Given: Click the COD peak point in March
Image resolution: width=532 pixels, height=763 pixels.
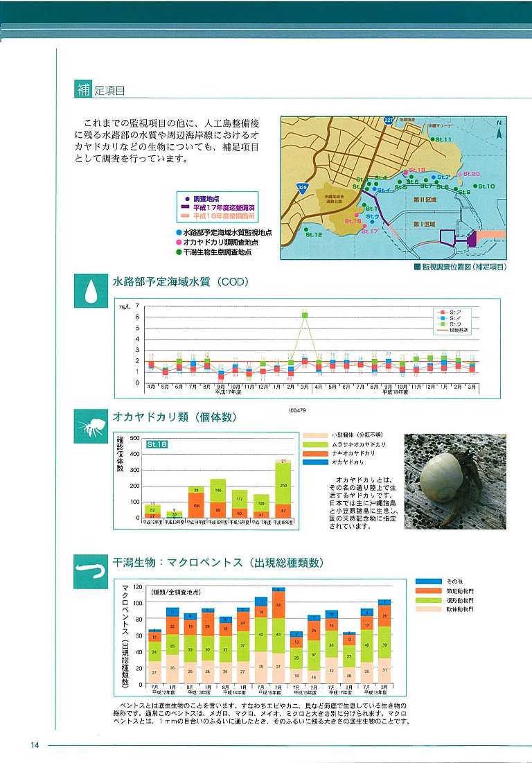Looking at the screenshot, I should [x=305, y=315].
